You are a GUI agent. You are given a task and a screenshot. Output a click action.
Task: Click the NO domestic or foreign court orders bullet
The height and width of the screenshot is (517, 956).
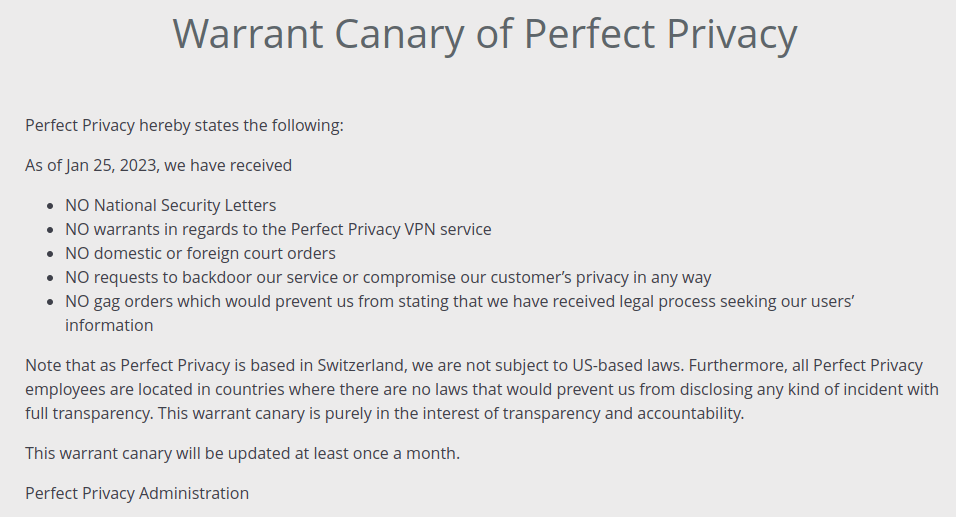201,254
